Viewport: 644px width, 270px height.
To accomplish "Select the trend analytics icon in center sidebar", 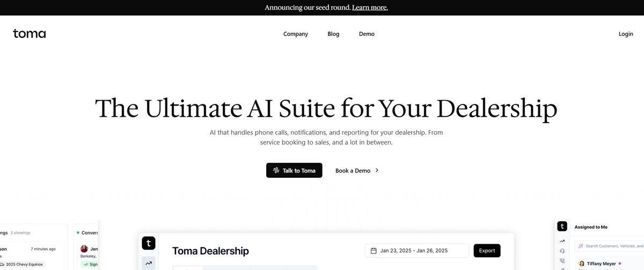I will [149, 264].
